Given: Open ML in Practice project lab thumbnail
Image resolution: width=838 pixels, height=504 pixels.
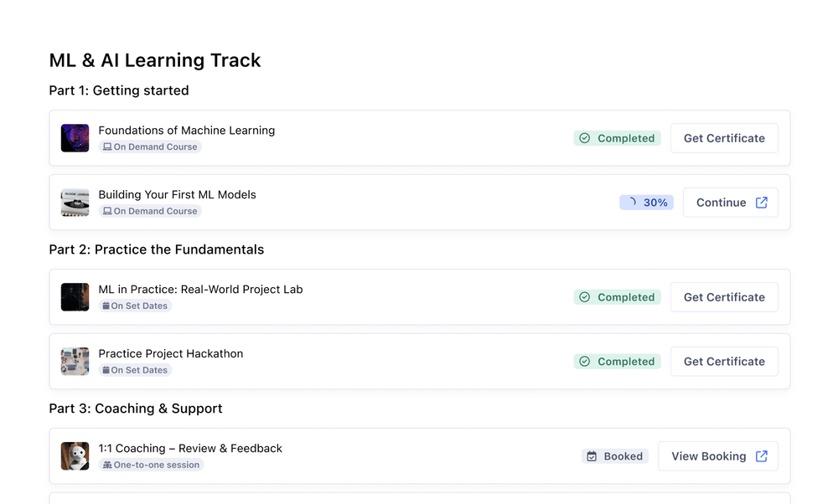Looking at the screenshot, I should coord(75,297).
